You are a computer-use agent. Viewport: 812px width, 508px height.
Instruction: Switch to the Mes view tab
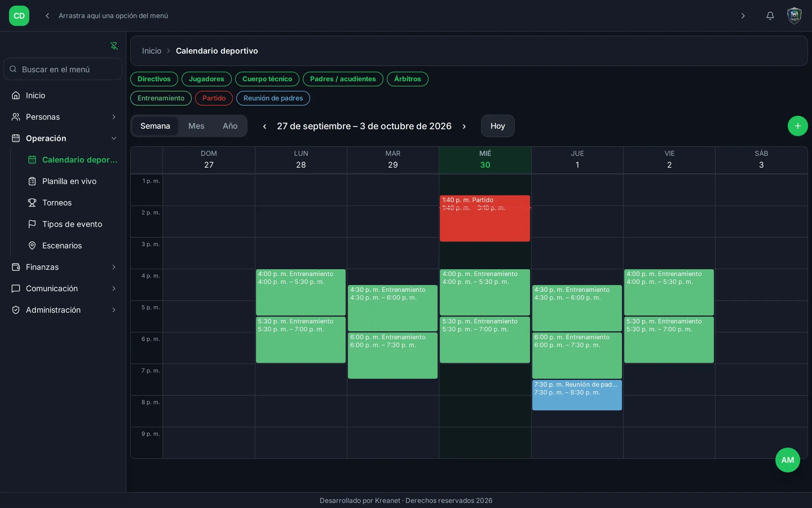(x=196, y=126)
